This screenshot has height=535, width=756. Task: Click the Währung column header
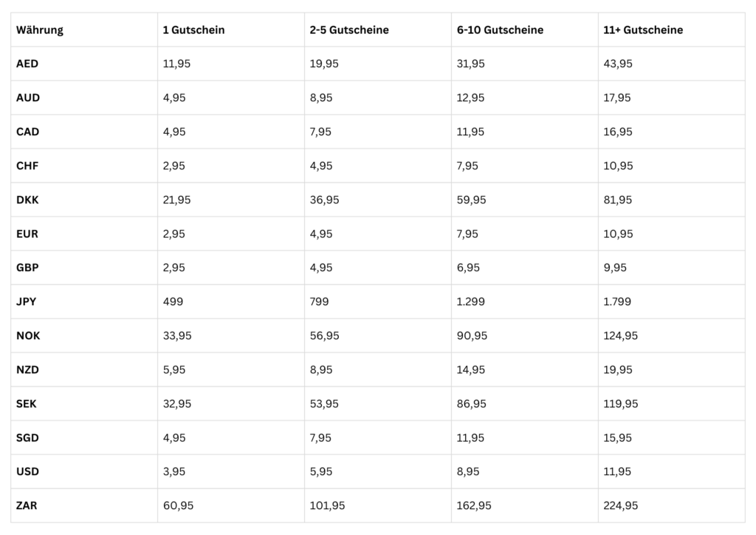[84, 30]
